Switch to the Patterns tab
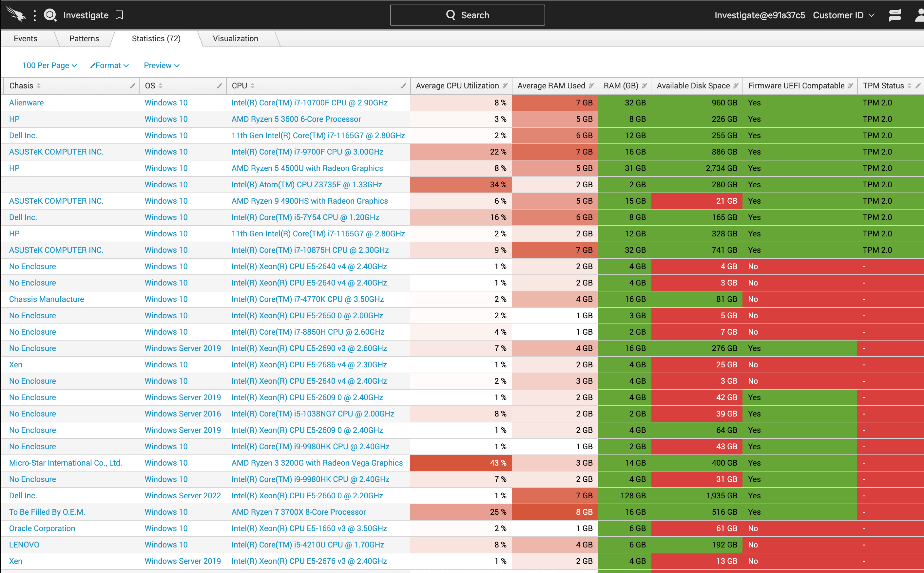 [x=84, y=38]
